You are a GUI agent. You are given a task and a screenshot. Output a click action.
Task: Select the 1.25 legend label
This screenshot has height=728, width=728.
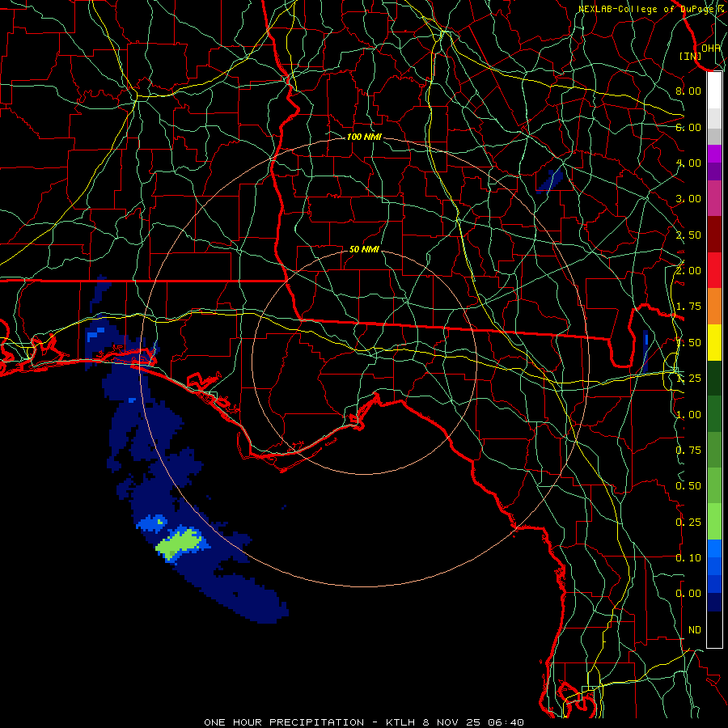[x=688, y=379]
